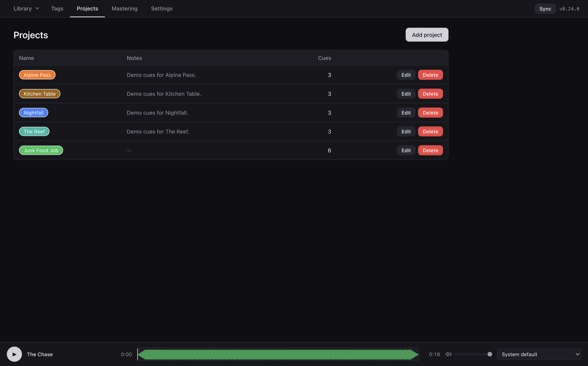
Task: Click the blue Nightfall tag
Action: pos(33,113)
